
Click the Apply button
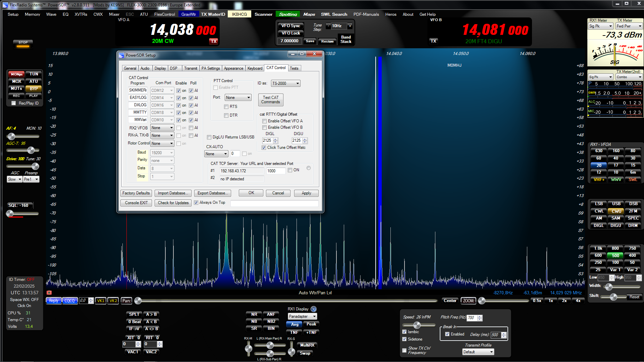click(x=306, y=193)
